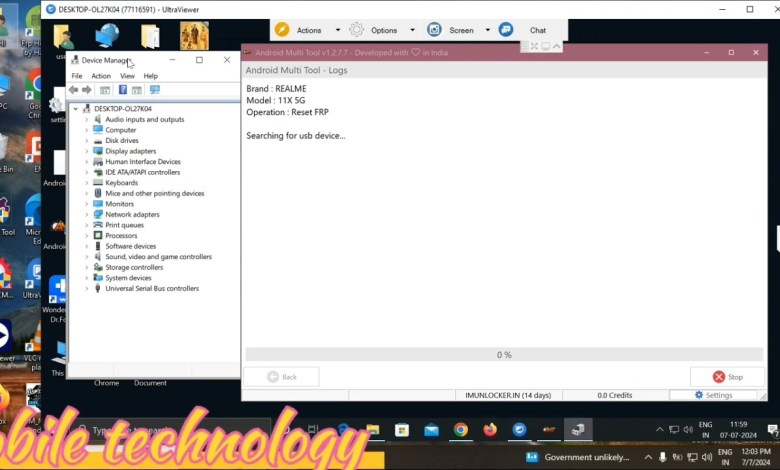Open the picture thumbnail desktop icon
This screenshot has height=470, width=780.
pos(194,36)
